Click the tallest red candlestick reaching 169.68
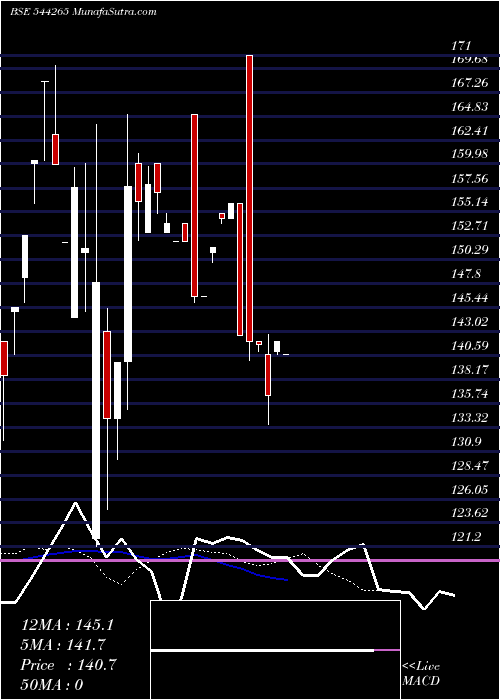The height and width of the screenshot is (700, 500). [250, 199]
